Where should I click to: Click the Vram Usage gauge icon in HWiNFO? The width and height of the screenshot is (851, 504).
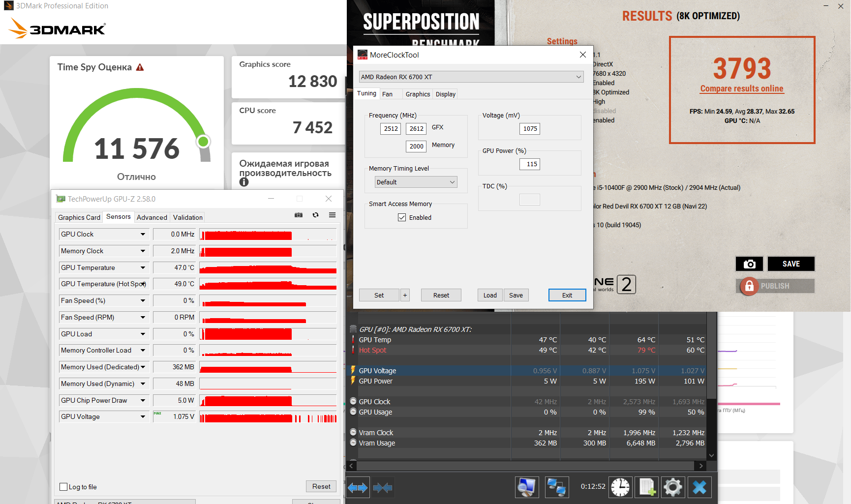point(353,443)
